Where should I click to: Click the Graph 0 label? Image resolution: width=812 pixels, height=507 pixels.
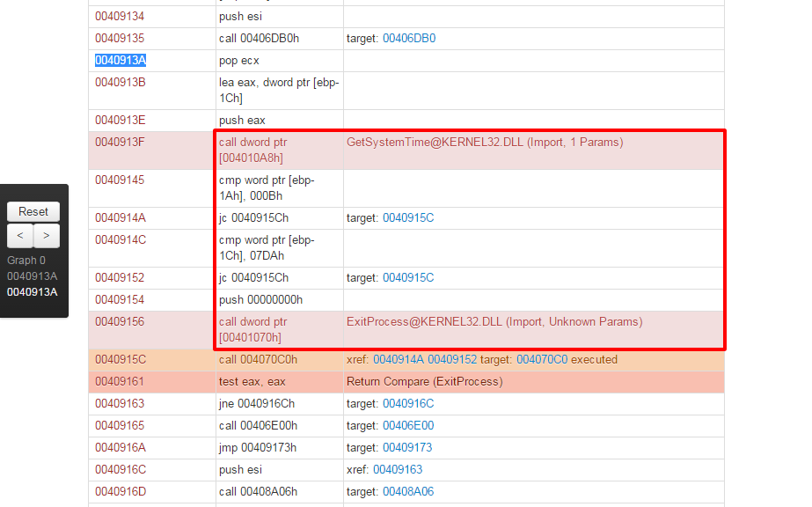(x=26, y=260)
